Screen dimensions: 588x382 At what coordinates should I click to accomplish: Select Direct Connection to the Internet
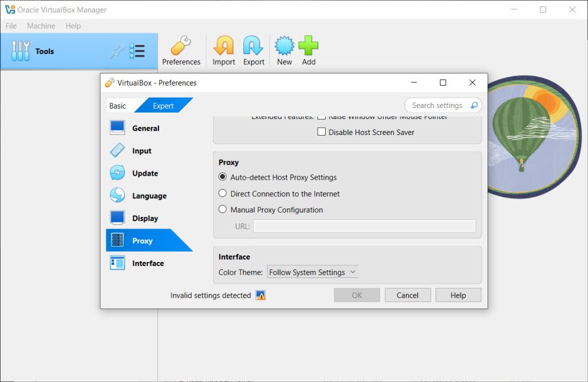(222, 193)
